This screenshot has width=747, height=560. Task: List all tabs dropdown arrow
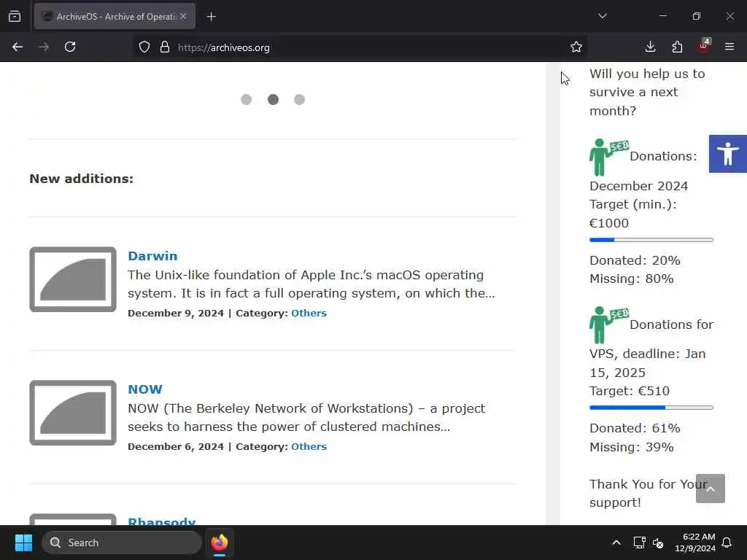tap(602, 16)
